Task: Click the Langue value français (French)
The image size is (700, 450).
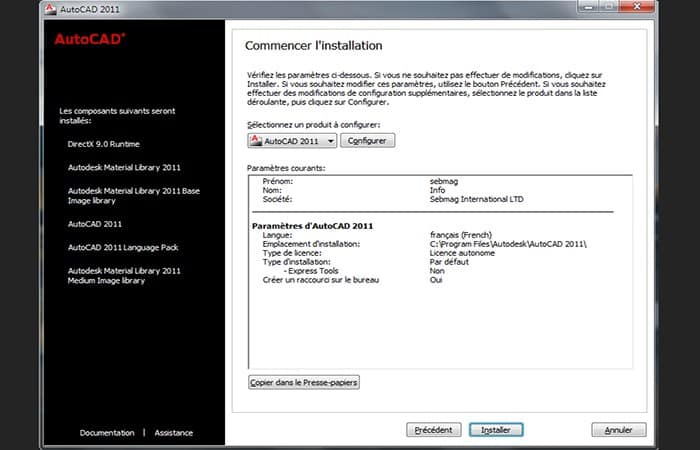Action: (x=461, y=235)
